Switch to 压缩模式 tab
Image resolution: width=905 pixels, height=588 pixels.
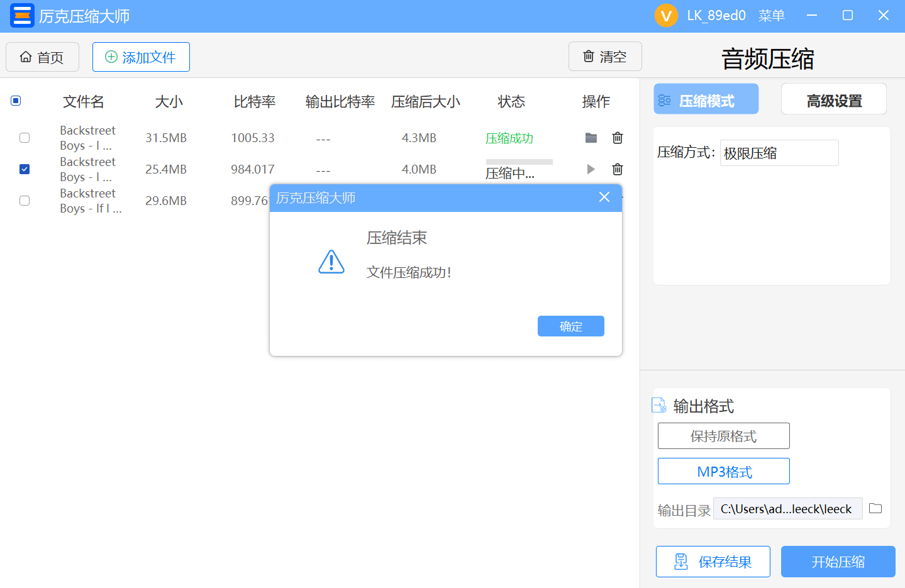coord(706,99)
